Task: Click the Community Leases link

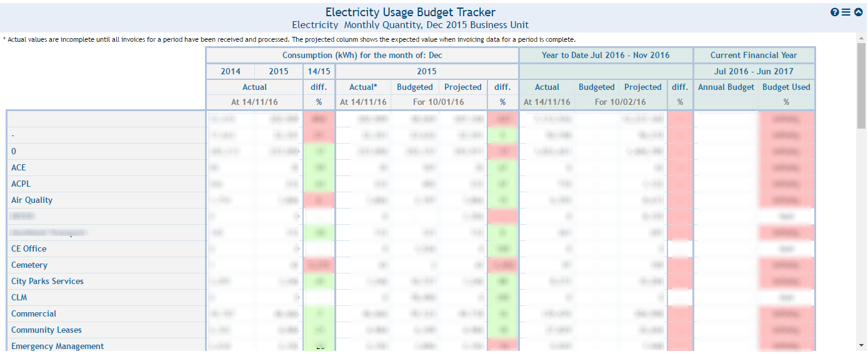Action: [x=46, y=330]
